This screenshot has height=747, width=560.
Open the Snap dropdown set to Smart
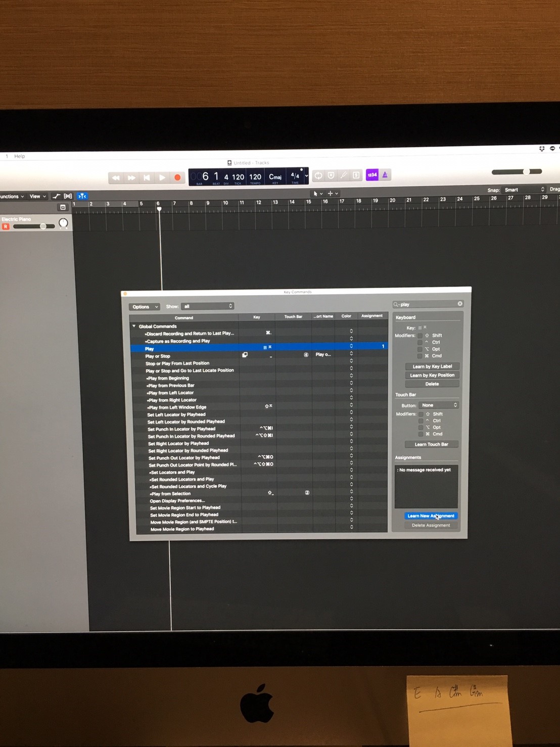524,190
